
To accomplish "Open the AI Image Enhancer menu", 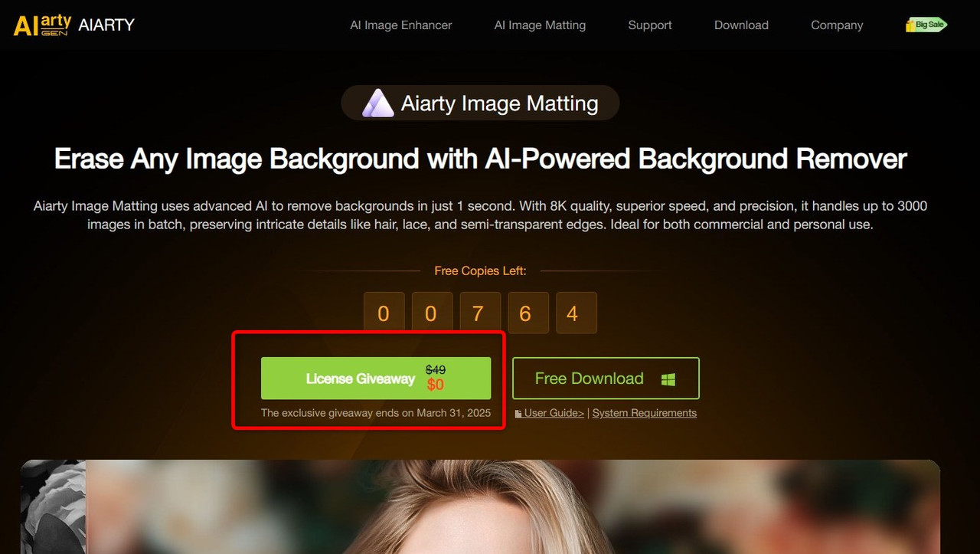I will click(401, 25).
